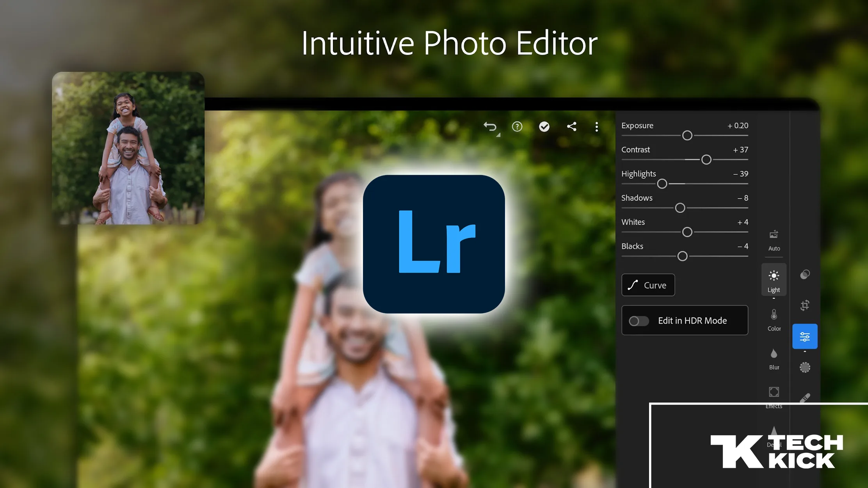Click the confirm checkmark button
The image size is (868, 488).
(x=544, y=126)
